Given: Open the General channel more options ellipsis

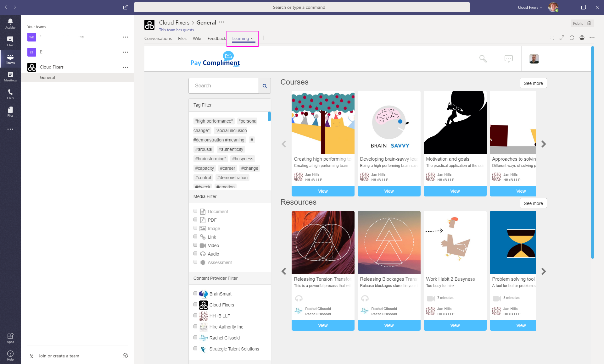Looking at the screenshot, I should click(x=221, y=22).
